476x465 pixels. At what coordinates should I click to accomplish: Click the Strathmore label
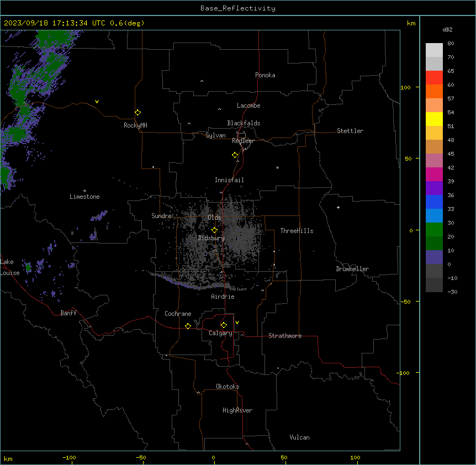click(285, 336)
